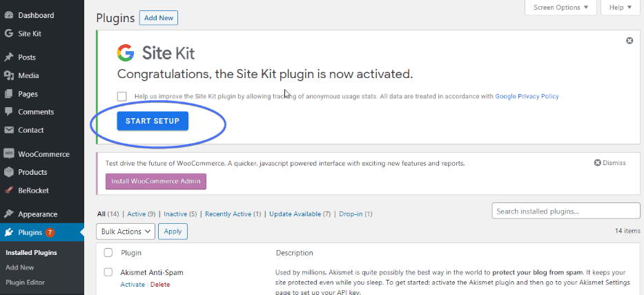Expand the Screen Options panel
644x295 pixels.
tap(560, 8)
